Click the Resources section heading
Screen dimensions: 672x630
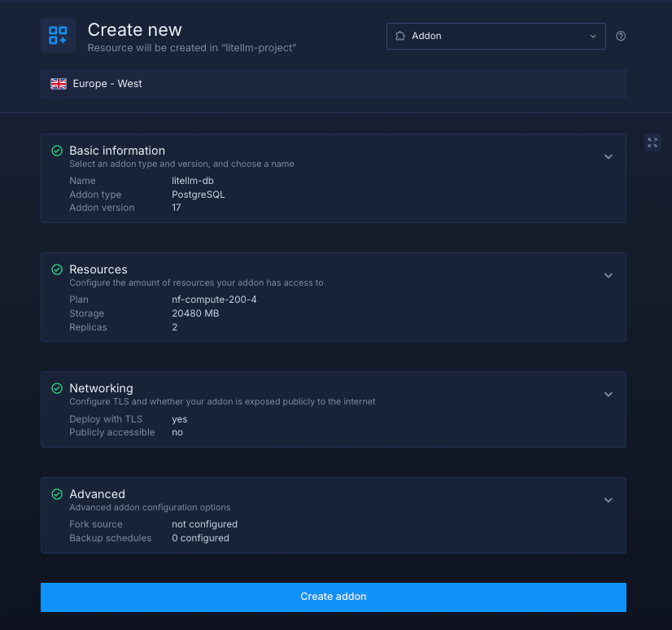point(98,269)
